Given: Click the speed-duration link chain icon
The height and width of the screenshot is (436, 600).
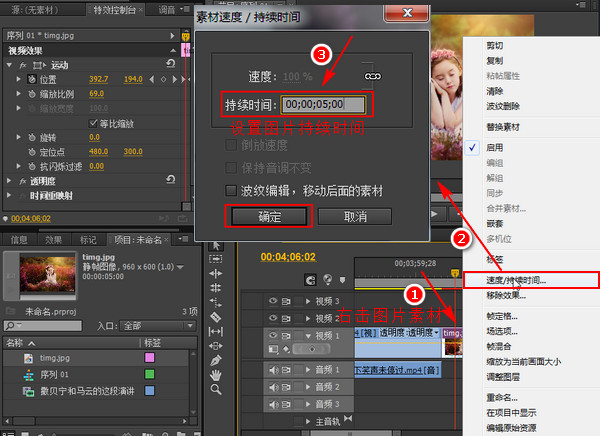Looking at the screenshot, I should tap(373, 76).
